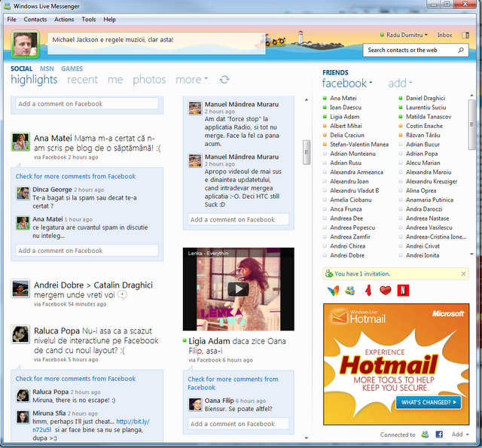
Task: Click first Manuel Mândrea Muraru avatar
Action: pos(195,108)
